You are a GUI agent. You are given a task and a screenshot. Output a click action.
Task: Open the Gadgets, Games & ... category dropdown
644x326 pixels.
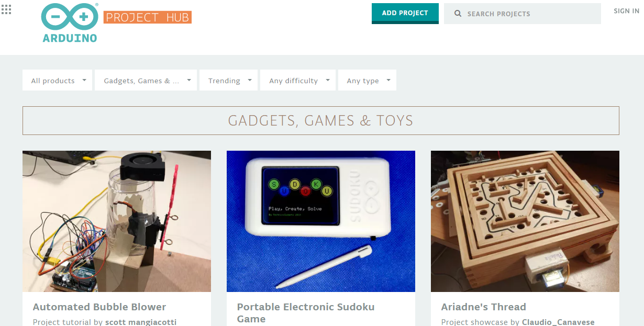[146, 80]
